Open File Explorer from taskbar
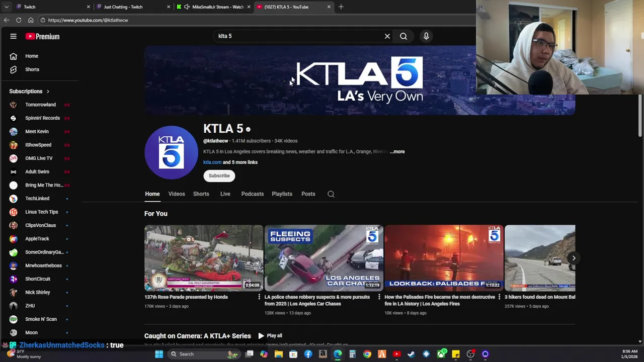 pyautogui.click(x=279, y=354)
